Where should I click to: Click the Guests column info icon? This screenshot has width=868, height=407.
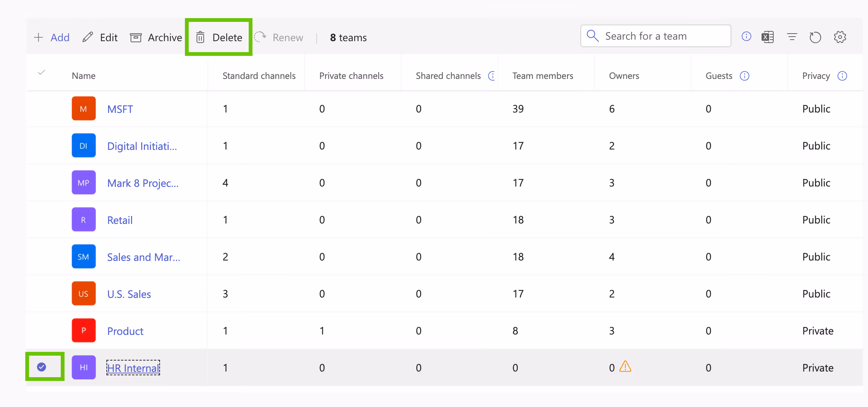click(745, 76)
